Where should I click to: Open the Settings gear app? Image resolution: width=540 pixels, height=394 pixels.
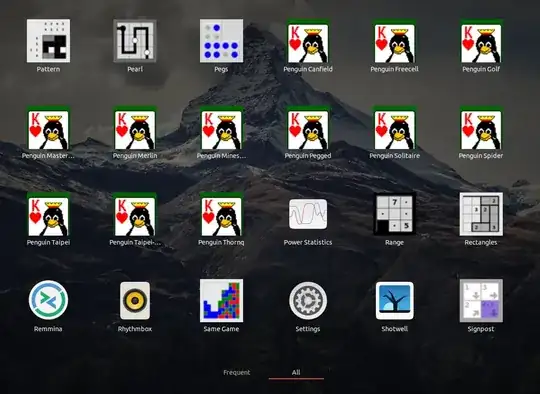[308, 301]
